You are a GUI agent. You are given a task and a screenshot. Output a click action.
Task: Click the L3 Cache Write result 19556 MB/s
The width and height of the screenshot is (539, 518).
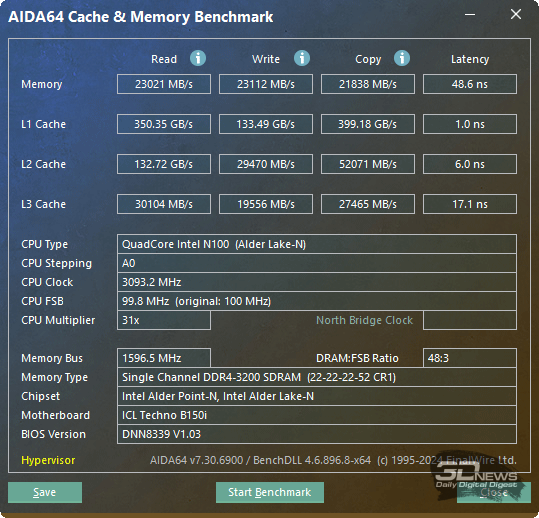(266, 204)
